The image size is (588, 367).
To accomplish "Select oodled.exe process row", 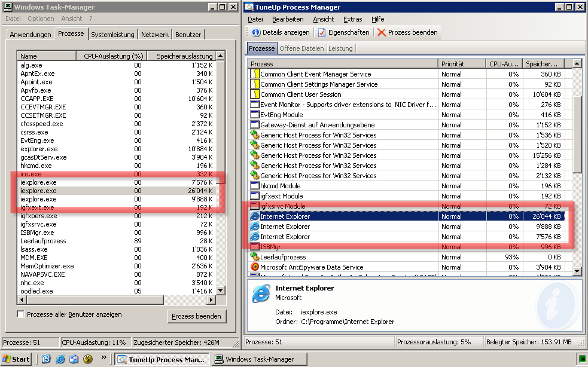I will (117, 291).
